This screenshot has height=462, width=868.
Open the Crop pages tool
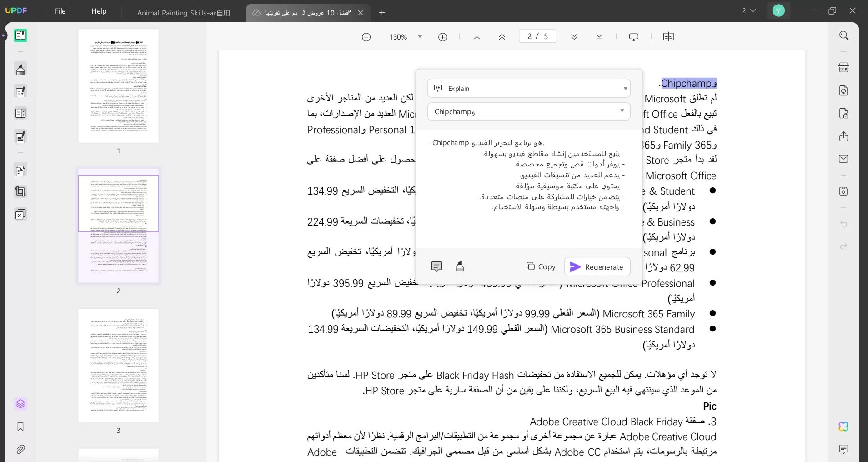click(20, 191)
